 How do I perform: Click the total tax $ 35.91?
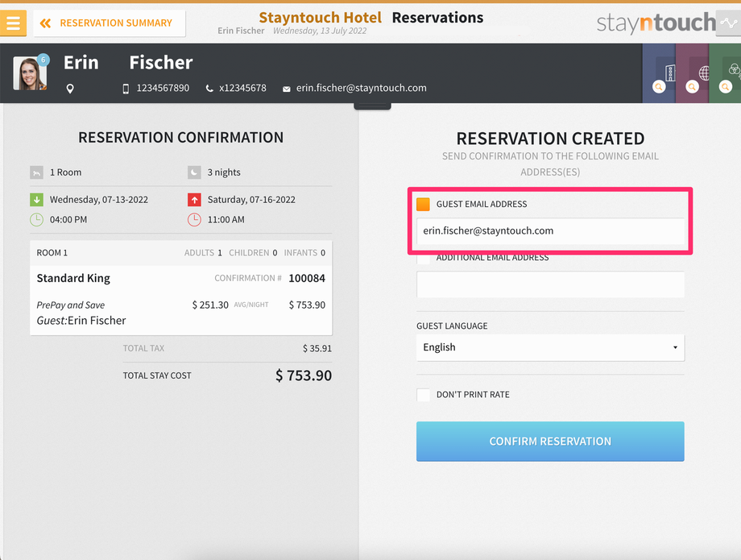pyautogui.click(x=317, y=349)
